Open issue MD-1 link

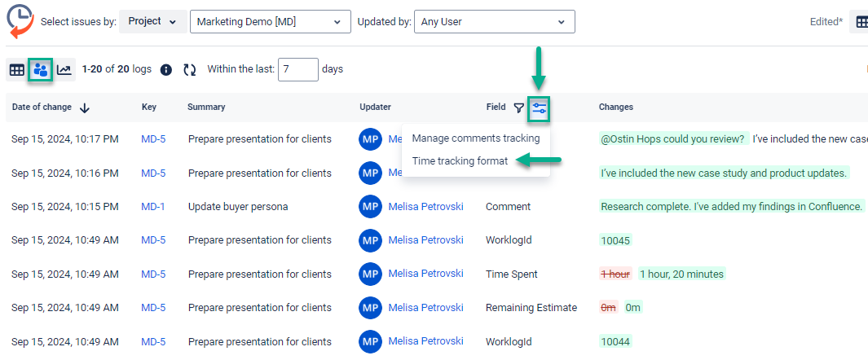[152, 207]
